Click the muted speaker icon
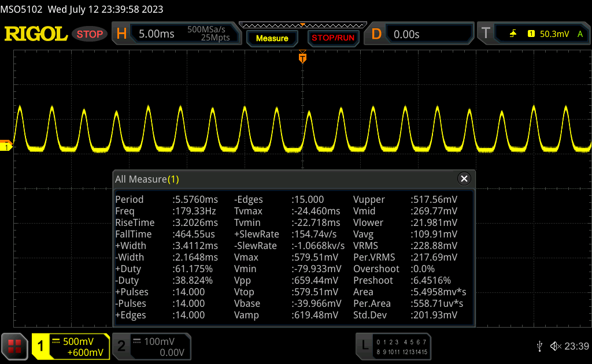The width and height of the screenshot is (592, 364). (555, 346)
